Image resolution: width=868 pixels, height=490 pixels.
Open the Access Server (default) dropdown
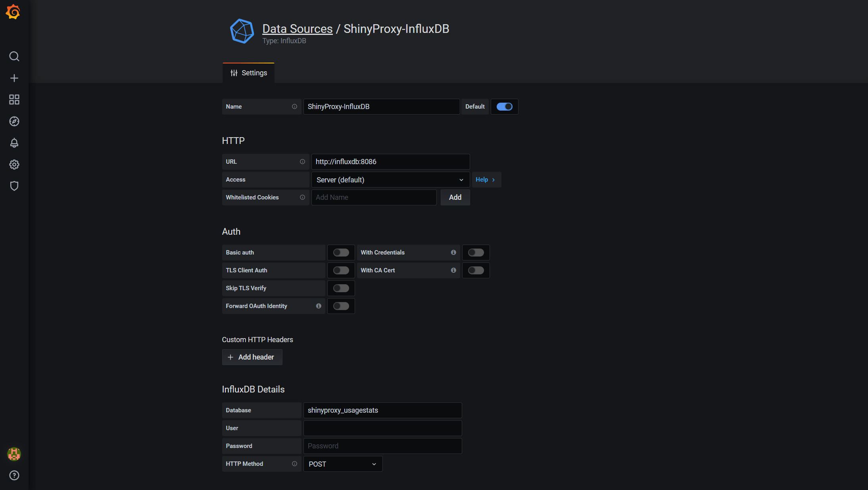point(390,180)
